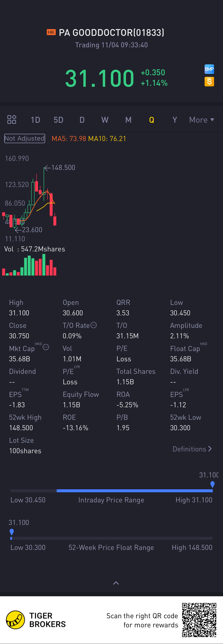Tap the P/B value 1.95
The image size is (223, 644).
click(x=123, y=428)
